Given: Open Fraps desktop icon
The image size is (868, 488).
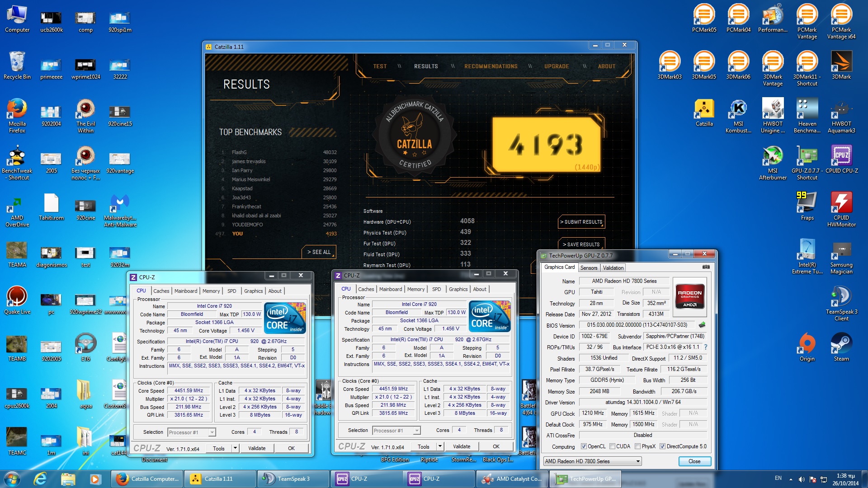Looking at the screenshot, I should coord(807,206).
